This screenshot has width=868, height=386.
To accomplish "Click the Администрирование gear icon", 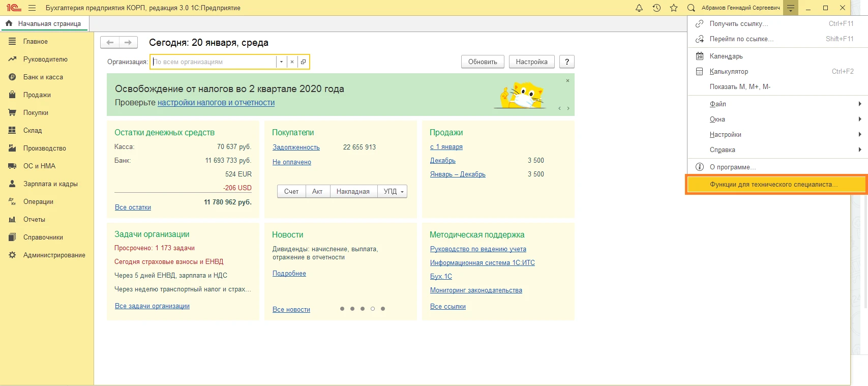I will [x=12, y=255].
